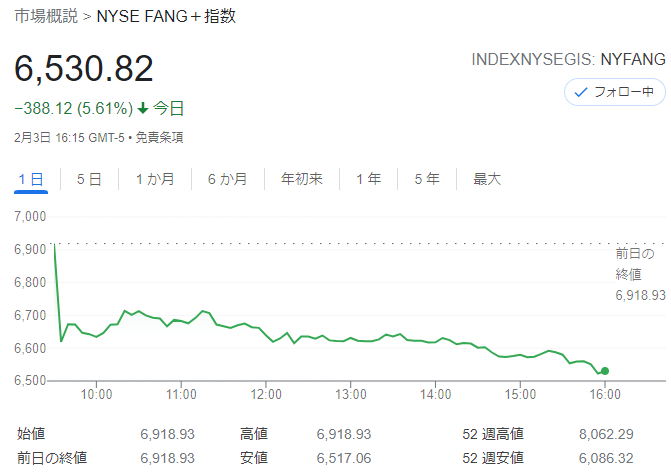Switch to the 5日 chart range tab
The image size is (671, 476).
click(89, 179)
